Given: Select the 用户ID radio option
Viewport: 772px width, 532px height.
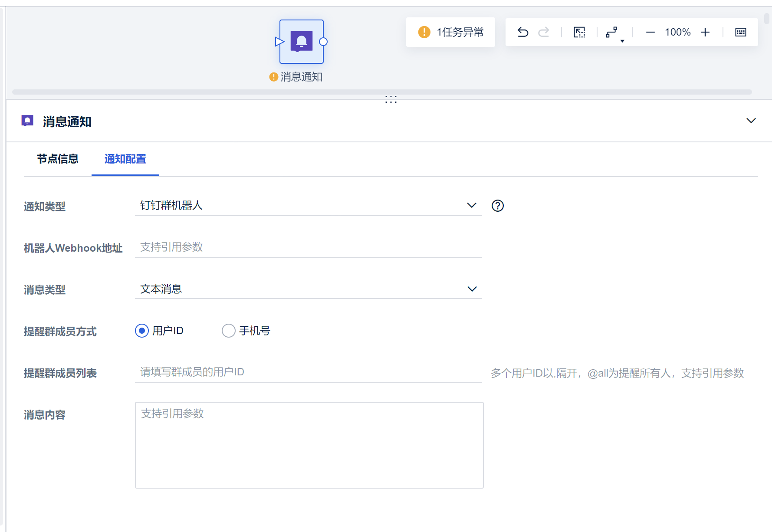Looking at the screenshot, I should pyautogui.click(x=142, y=331).
